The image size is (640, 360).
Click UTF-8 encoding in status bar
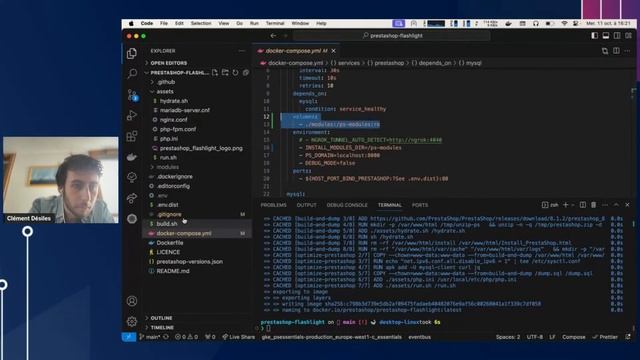[535, 337]
